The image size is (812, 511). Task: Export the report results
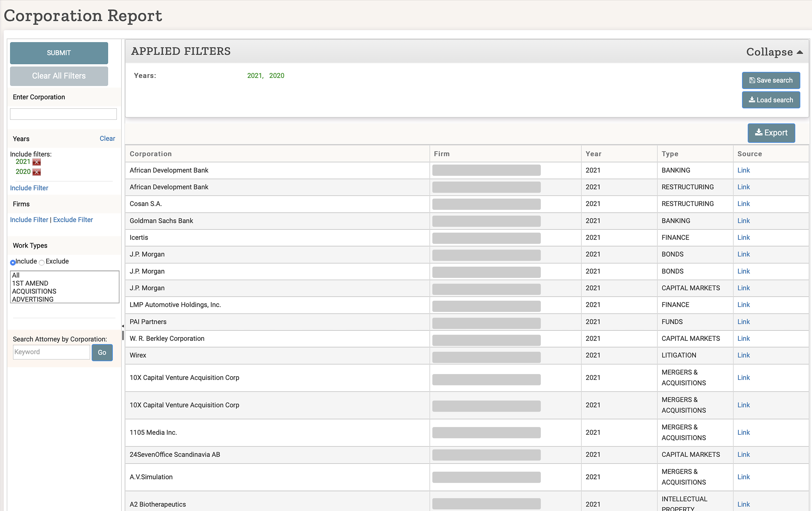pos(771,133)
